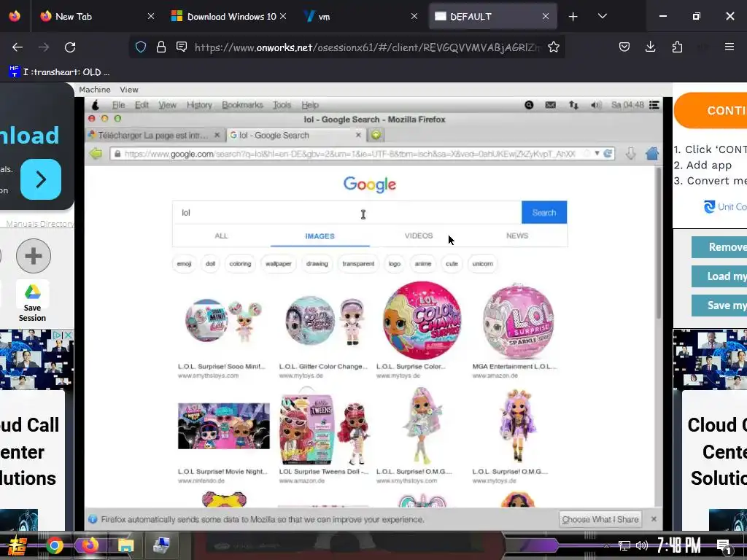747x560 pixels.
Task: Open the File menu in VM Firefox
Action: point(118,105)
